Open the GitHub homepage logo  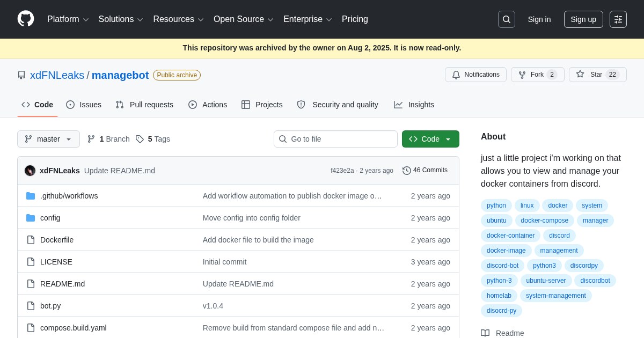pyautogui.click(x=26, y=19)
